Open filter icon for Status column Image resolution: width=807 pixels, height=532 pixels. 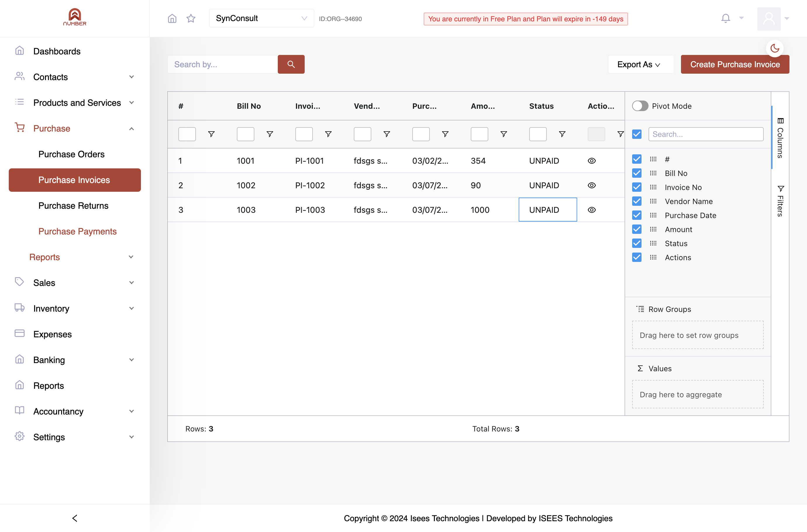pyautogui.click(x=562, y=134)
